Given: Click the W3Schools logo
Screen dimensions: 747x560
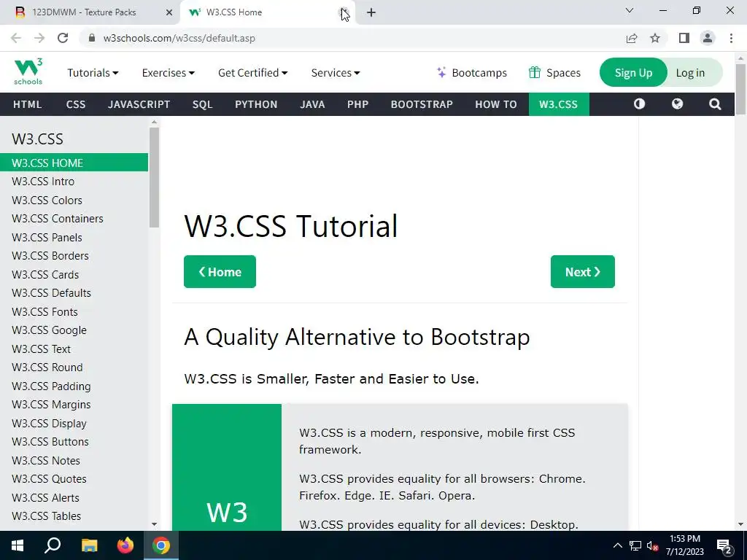Looking at the screenshot, I should [x=28, y=71].
